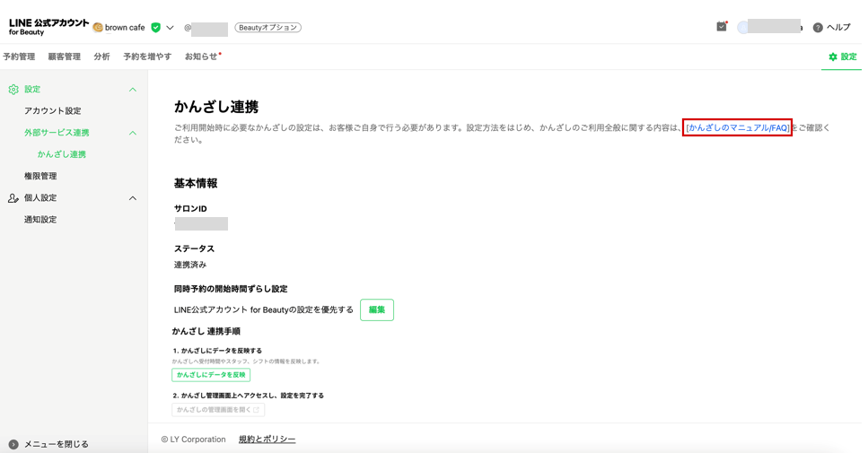Open the account switcher dropdown arrow
This screenshot has width=868, height=453.
(x=170, y=27)
